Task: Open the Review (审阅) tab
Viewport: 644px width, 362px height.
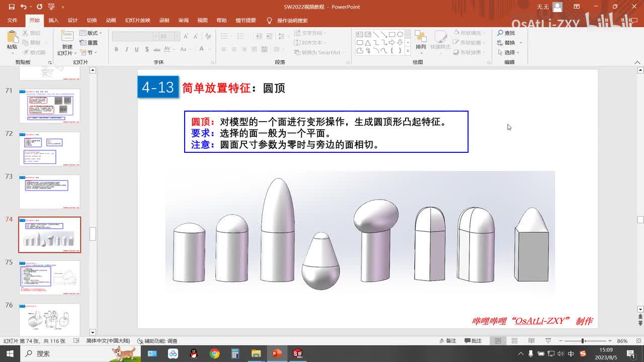Action: coord(183,21)
